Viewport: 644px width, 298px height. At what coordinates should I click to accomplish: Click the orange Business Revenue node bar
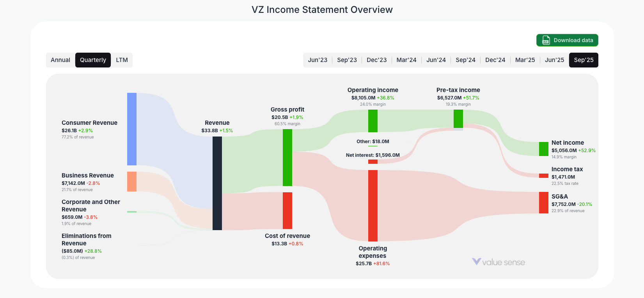[x=131, y=181]
